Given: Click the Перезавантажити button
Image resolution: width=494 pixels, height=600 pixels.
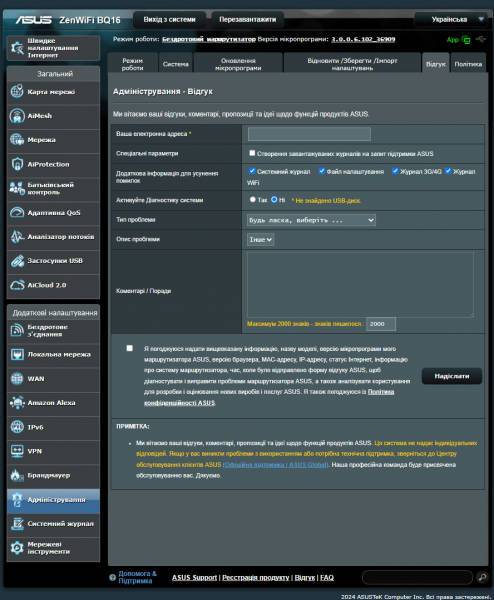Looking at the screenshot, I should 248,20.
